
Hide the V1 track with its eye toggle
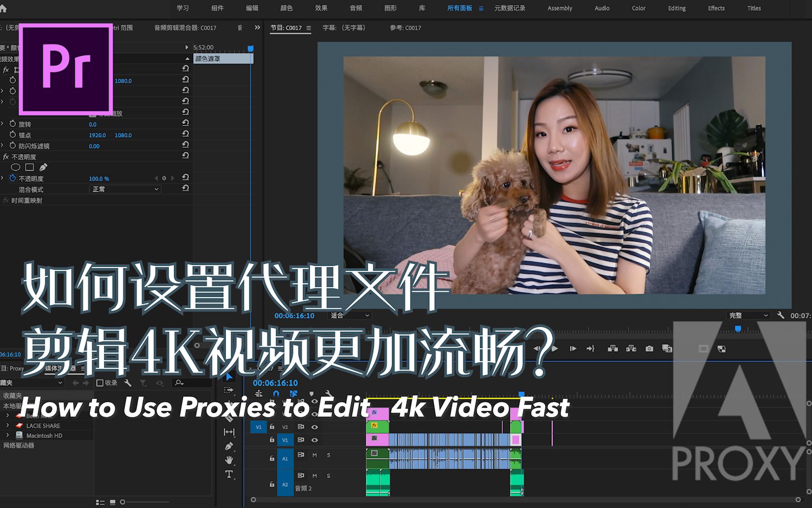pyautogui.click(x=314, y=441)
